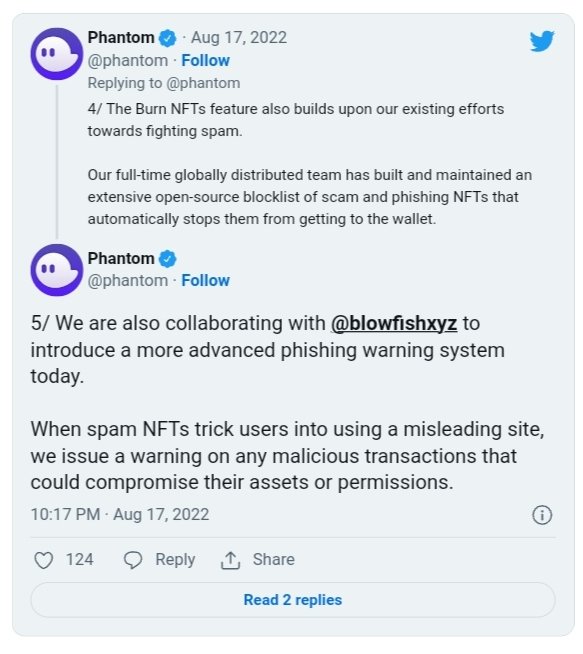
Task: Open the 10:17 PM timestamp link
Action: (x=120, y=514)
